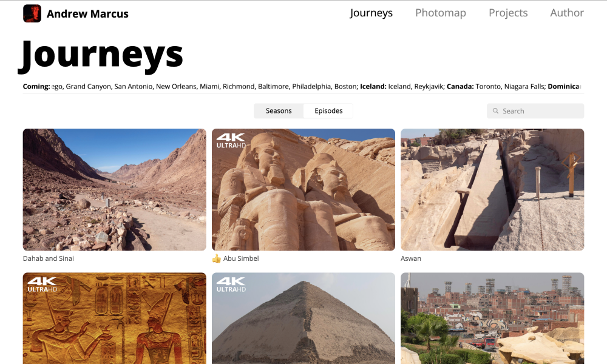The image size is (607, 364).
Task: Open the Aswan caption link
Action: (x=411, y=258)
